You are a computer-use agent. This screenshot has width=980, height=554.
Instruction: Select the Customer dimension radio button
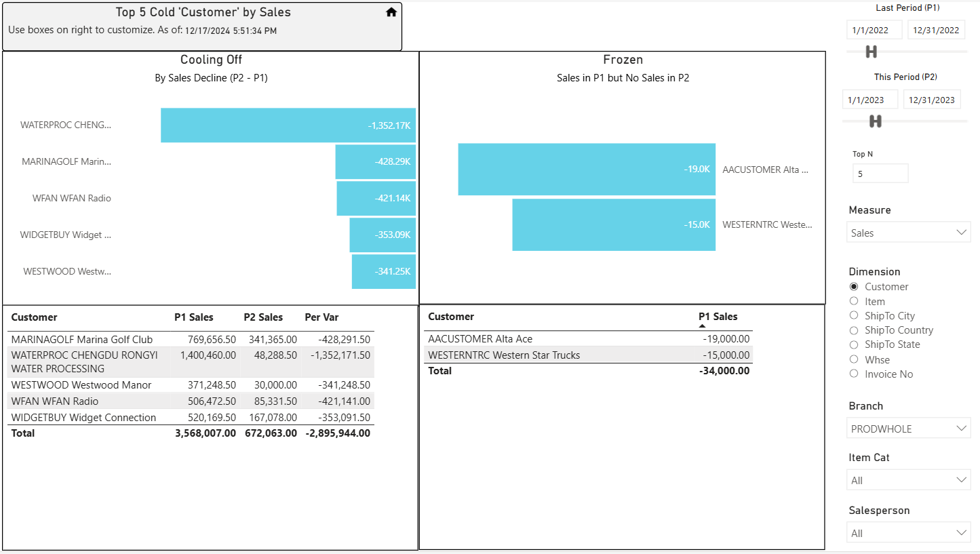(854, 287)
